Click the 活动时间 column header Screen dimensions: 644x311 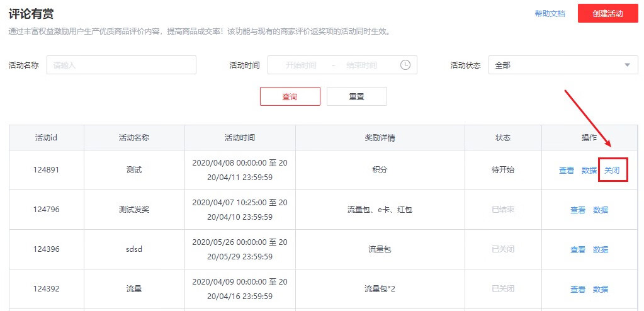240,138
